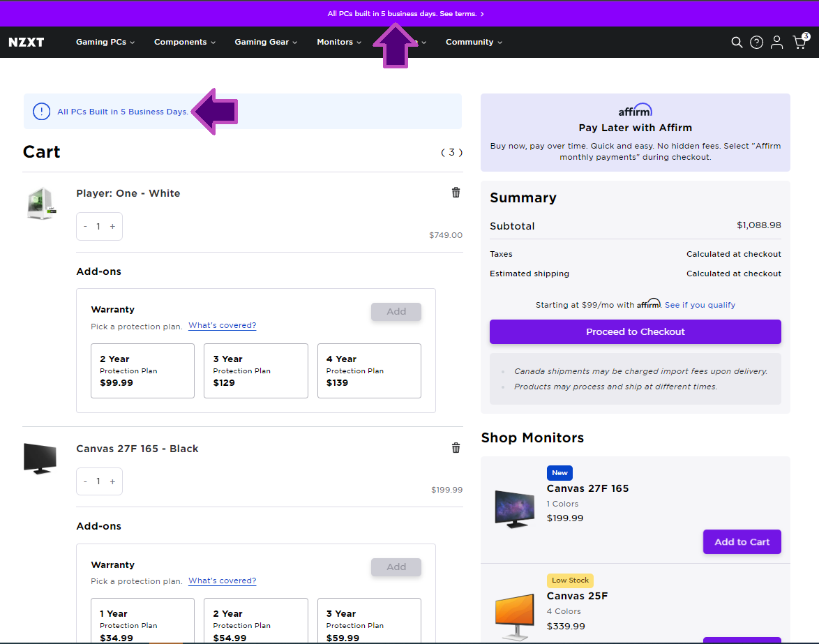The width and height of the screenshot is (819, 644).
Task: Click the Player: One - White title
Action: 128,193
